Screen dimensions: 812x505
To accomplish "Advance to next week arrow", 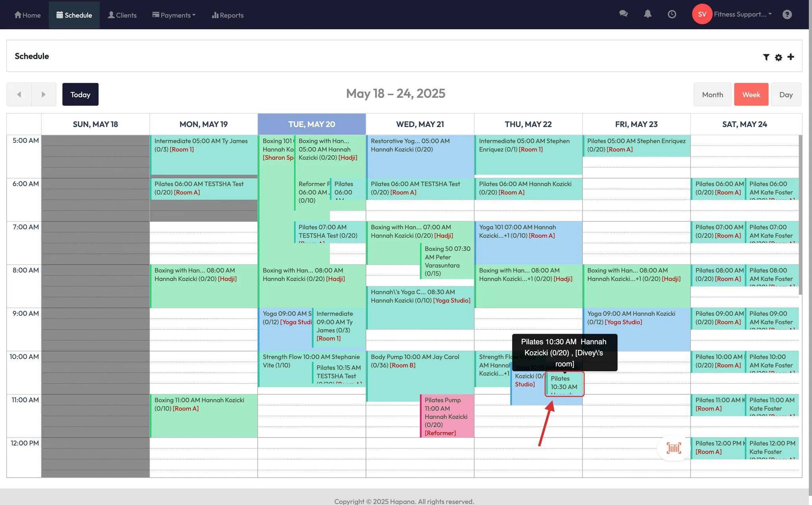I will coord(44,94).
